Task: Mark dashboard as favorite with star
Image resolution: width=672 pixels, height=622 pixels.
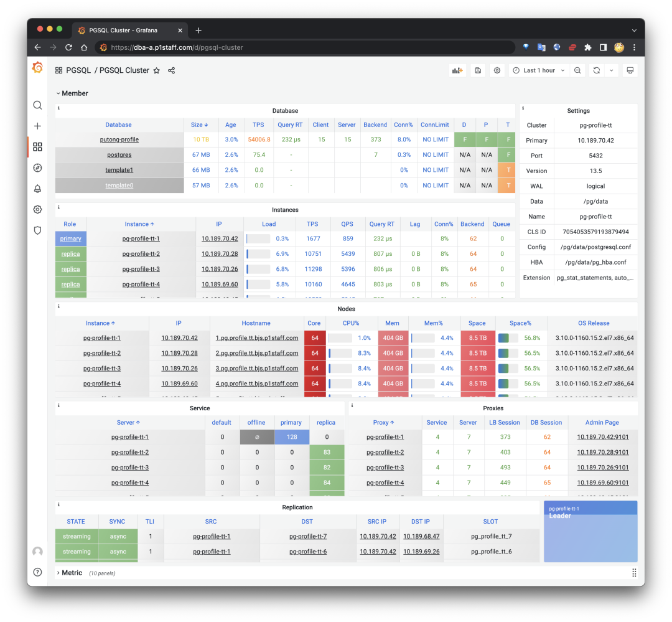Action: pos(157,70)
